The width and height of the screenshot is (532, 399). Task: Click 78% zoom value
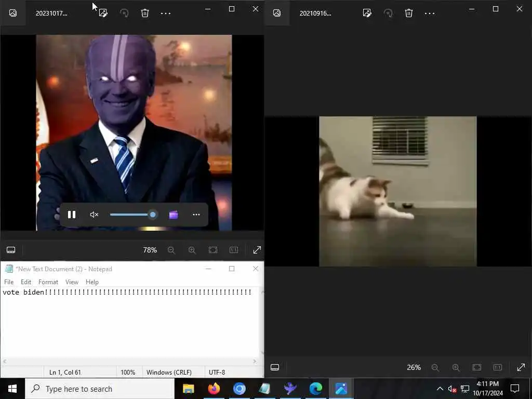(x=150, y=250)
